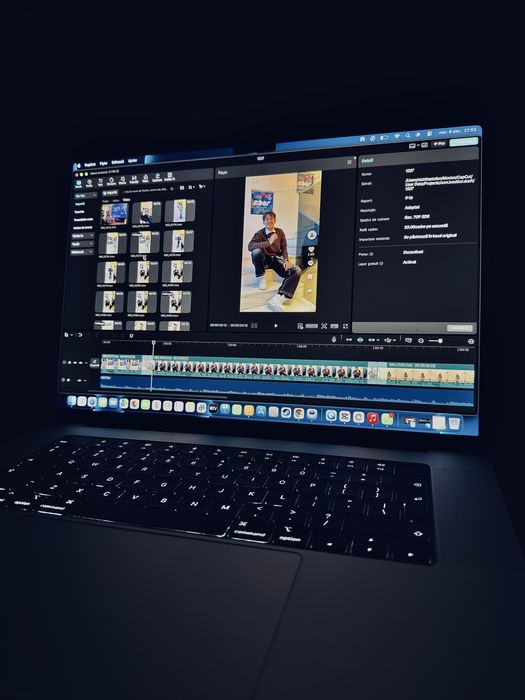
Task: Click the Activat value next to Layer gratuit
Action: point(410,262)
